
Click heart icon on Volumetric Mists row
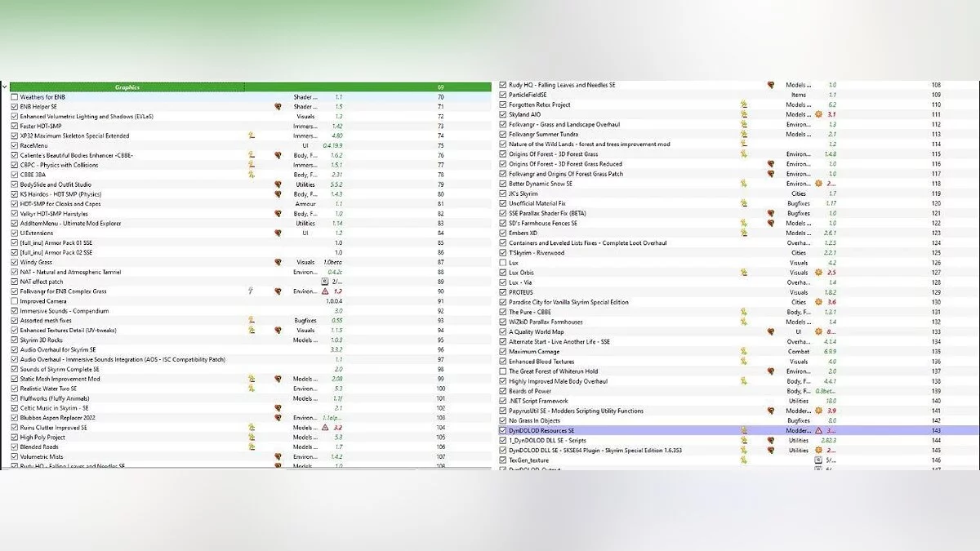278,457
